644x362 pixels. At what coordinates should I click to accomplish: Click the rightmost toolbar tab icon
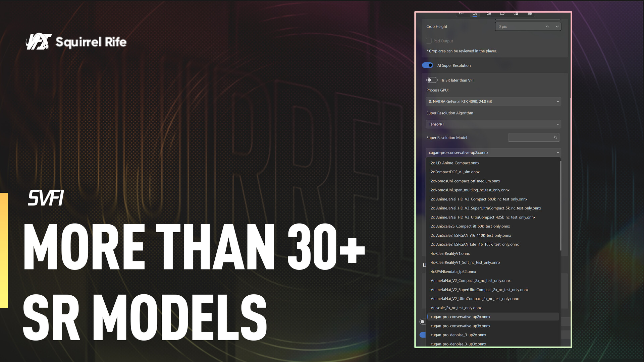[530, 13]
